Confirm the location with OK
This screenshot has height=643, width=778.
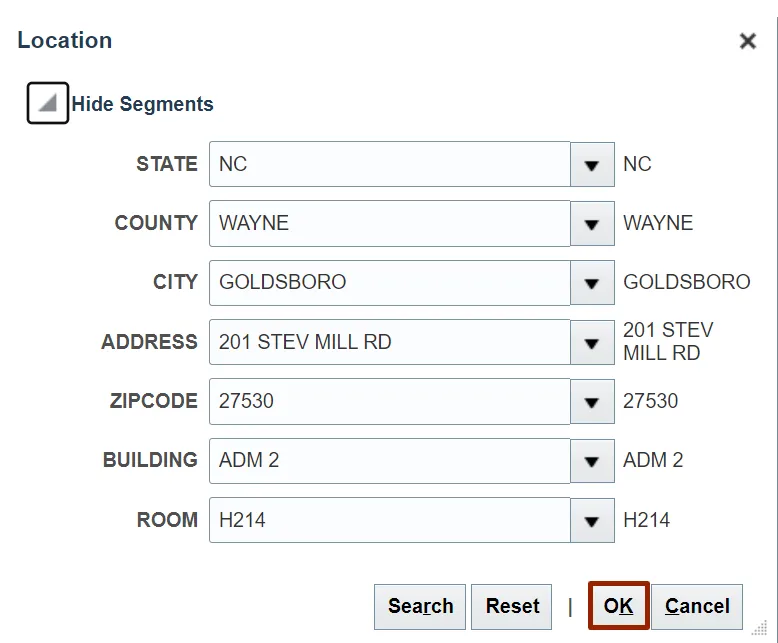[619, 607]
